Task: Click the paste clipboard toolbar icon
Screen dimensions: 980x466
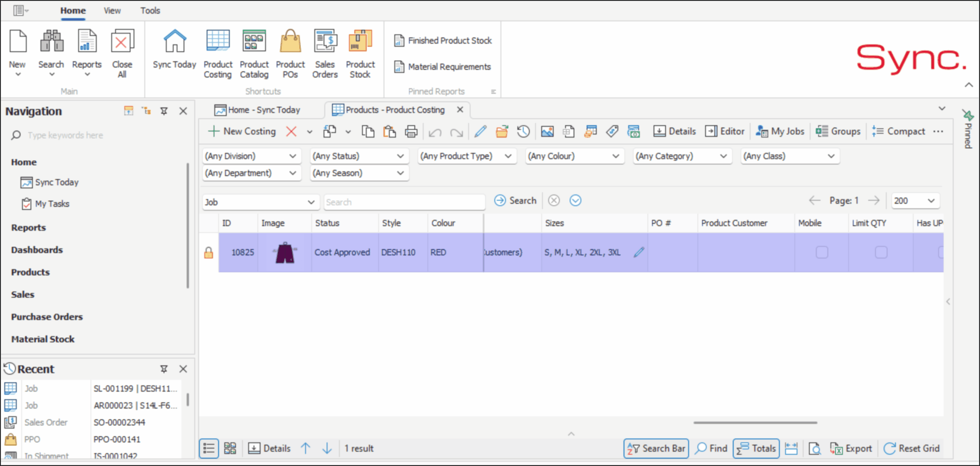Action: (390, 132)
